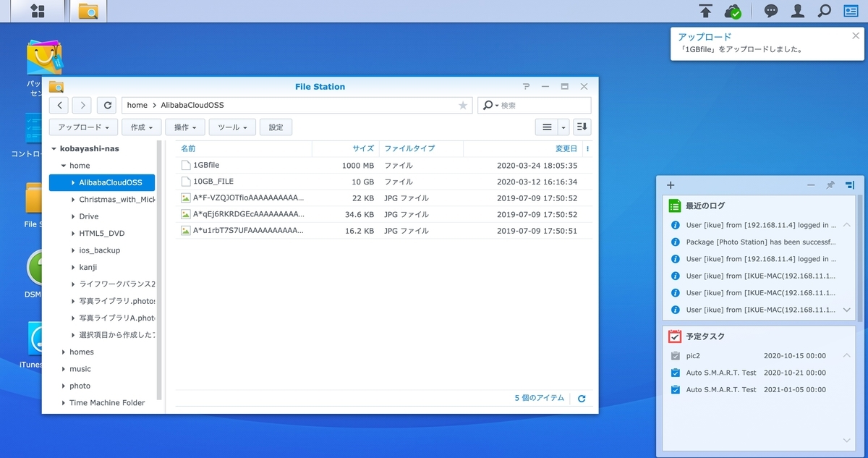Collapse the kobayashi-nas tree node
Image resolution: width=868 pixels, height=458 pixels.
pos(54,149)
